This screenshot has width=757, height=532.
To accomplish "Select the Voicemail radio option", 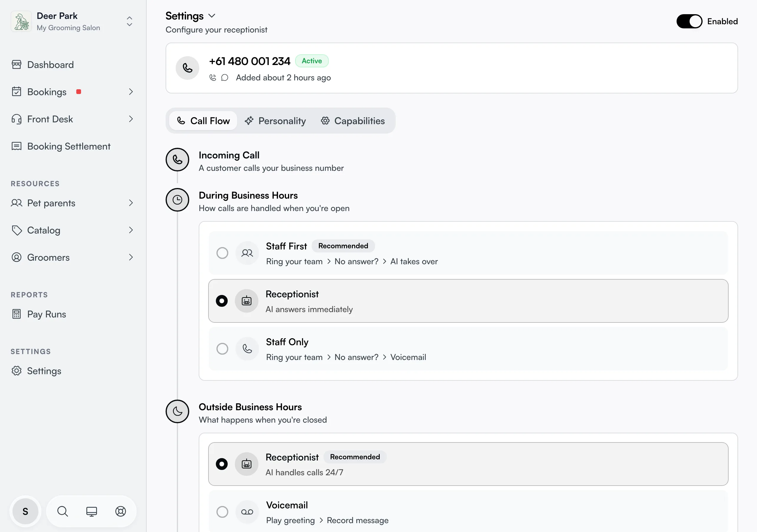I will [222, 512].
